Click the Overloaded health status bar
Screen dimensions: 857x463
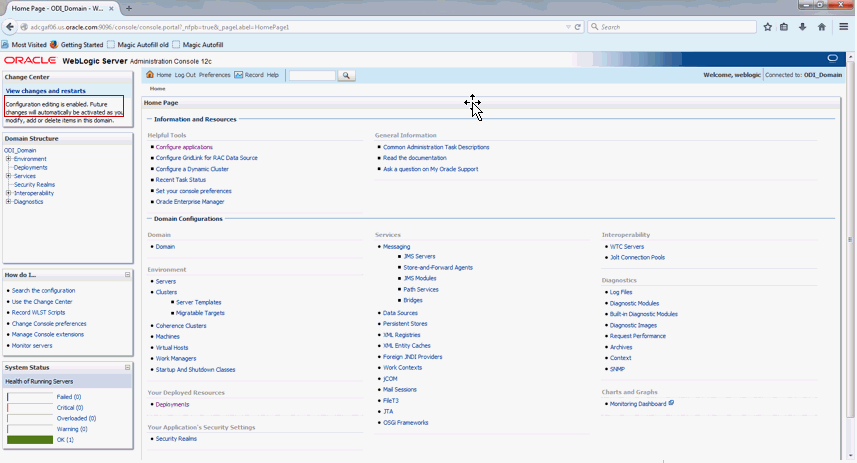[30, 418]
